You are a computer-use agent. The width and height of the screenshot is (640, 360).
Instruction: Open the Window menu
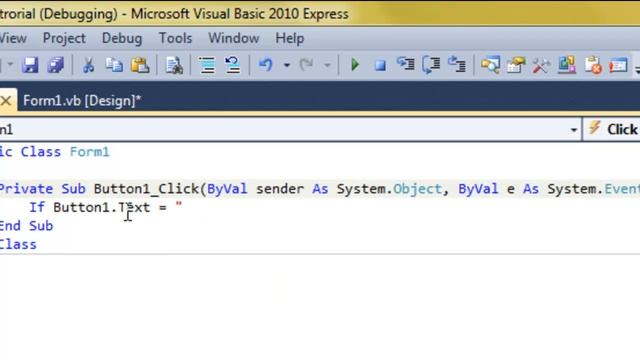click(233, 38)
